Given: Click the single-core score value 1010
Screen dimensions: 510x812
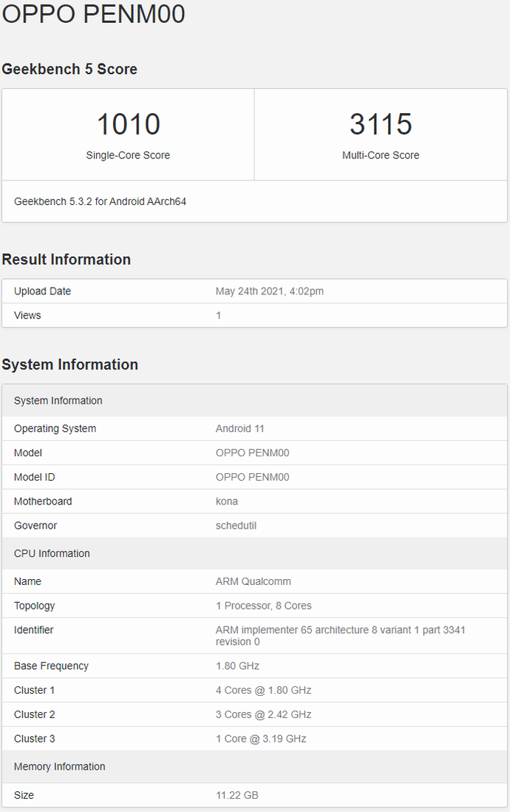Looking at the screenshot, I should (129, 124).
